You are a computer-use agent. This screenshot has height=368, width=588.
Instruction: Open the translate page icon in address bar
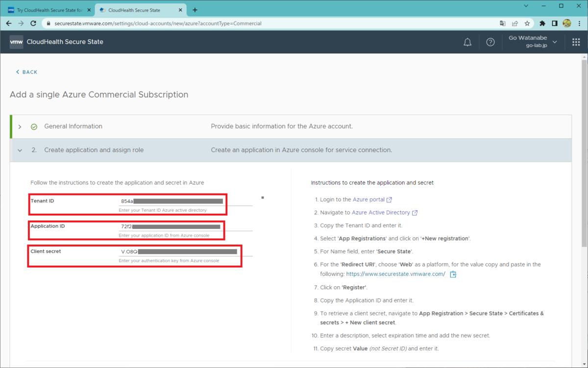[503, 23]
